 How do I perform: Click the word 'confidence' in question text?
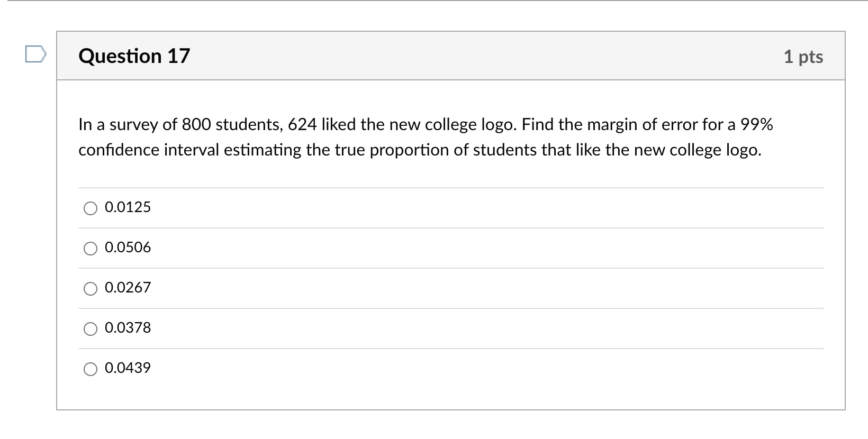coord(119,150)
